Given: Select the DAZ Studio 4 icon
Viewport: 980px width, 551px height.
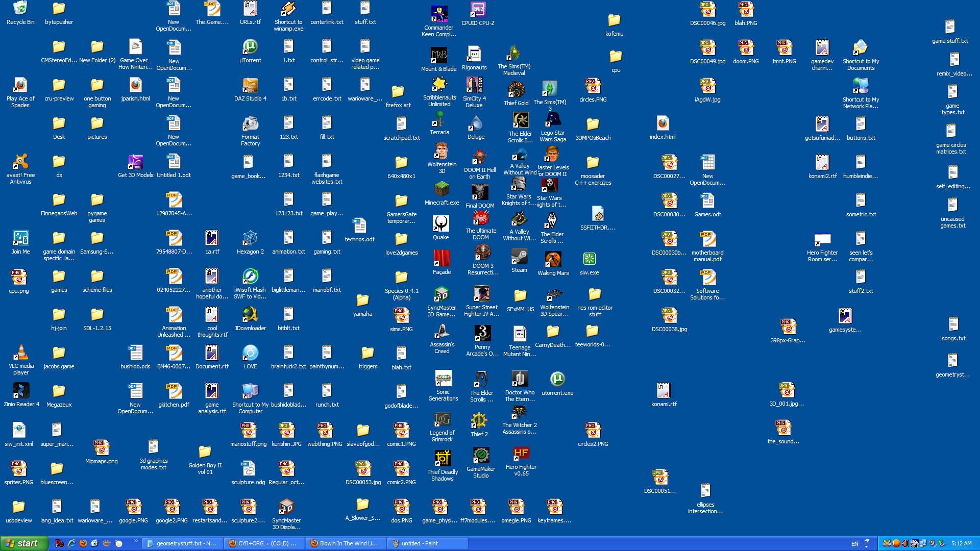Looking at the screenshot, I should click(x=250, y=86).
